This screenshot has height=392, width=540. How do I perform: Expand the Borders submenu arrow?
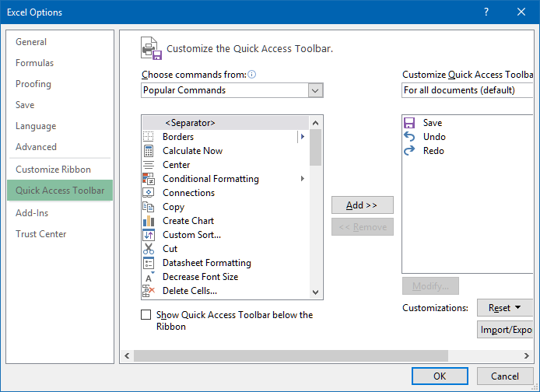point(303,137)
